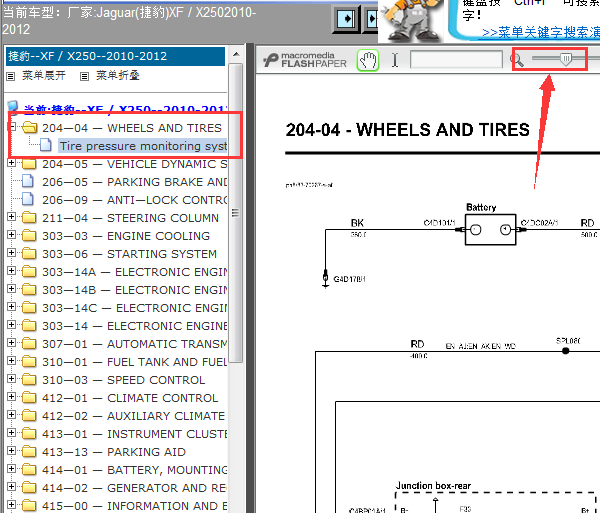Expand the 204-05 VEHICLE DYNAMIC node
Screen dimensions: 600x513
[x=12, y=163]
